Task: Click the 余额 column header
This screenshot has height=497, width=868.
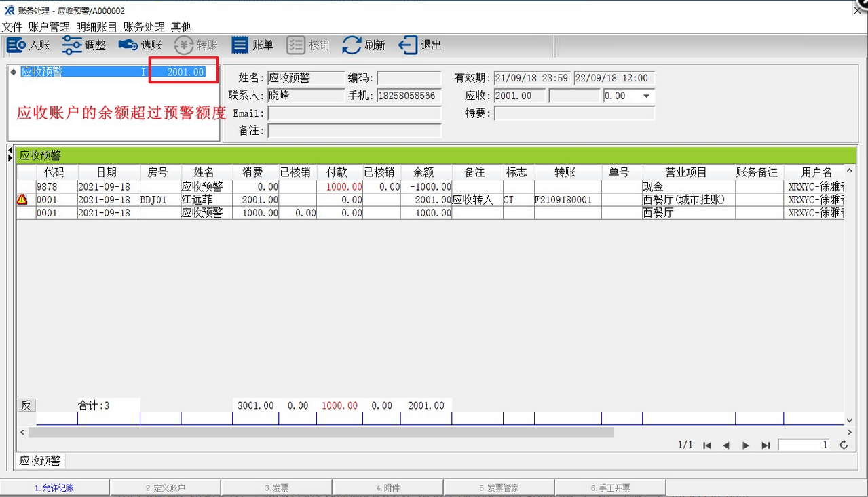Action: (426, 172)
